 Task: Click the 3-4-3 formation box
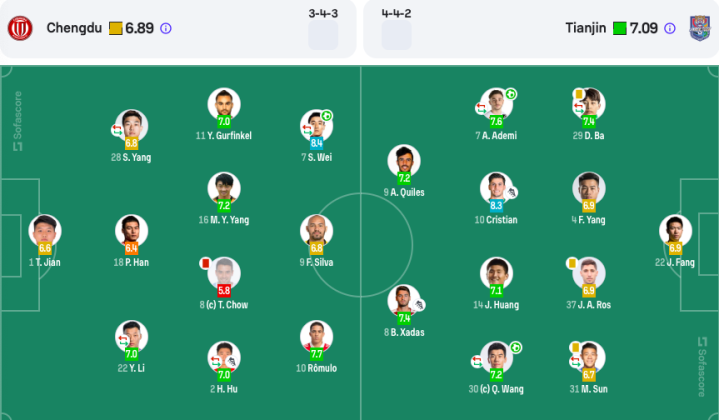pos(323,35)
